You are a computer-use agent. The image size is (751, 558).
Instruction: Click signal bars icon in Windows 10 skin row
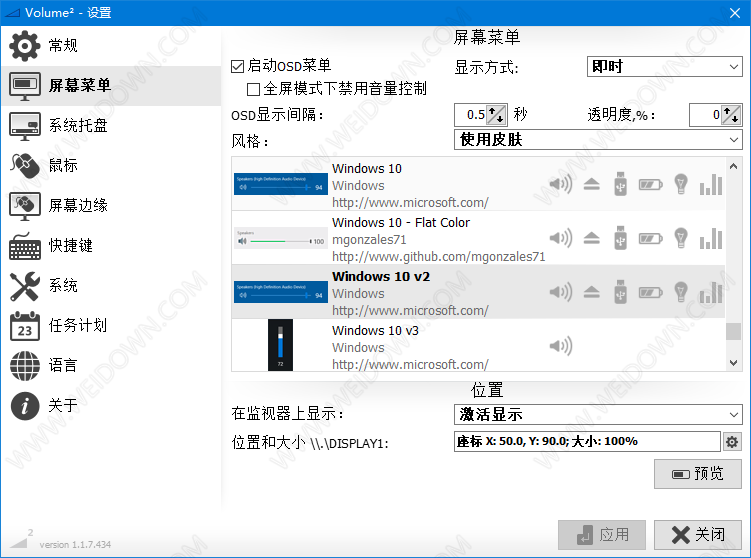tap(711, 184)
